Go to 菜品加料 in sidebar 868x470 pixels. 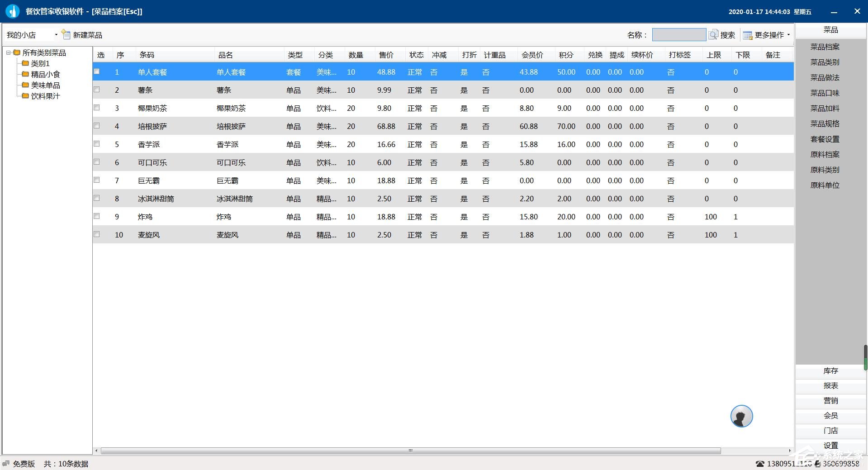[x=825, y=108]
